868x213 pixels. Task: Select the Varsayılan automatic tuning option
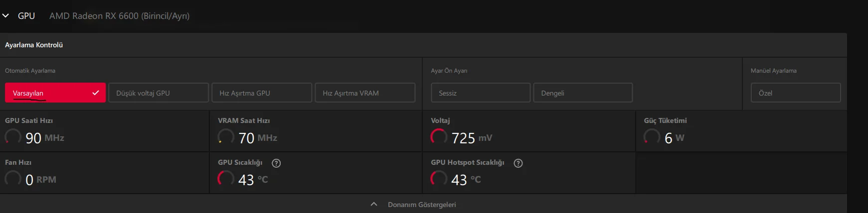click(55, 93)
